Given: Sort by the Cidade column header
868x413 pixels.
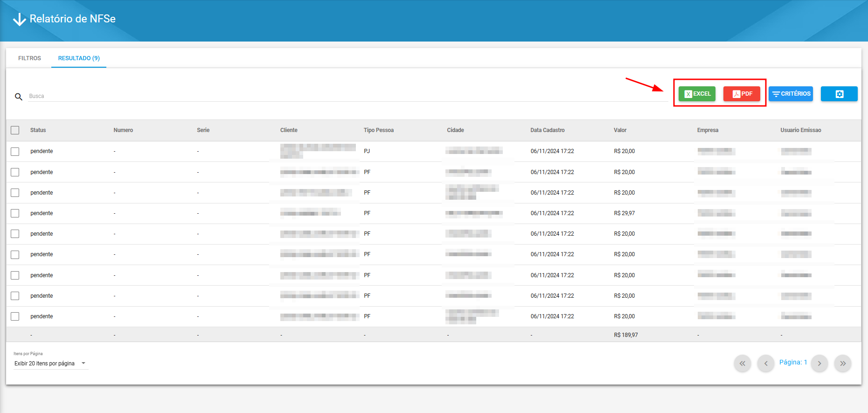Looking at the screenshot, I should (x=455, y=130).
